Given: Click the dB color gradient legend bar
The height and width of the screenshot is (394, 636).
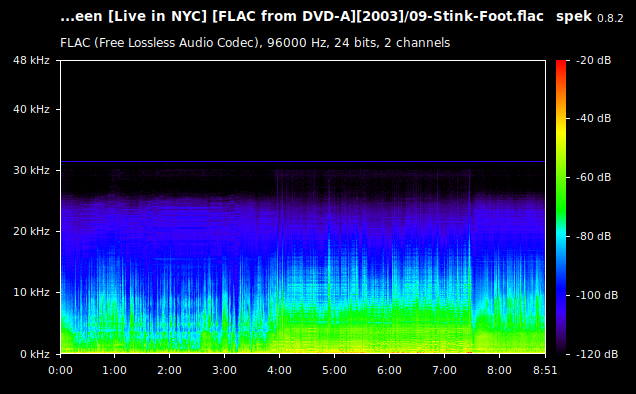Looking at the screenshot, I should pos(561,207).
